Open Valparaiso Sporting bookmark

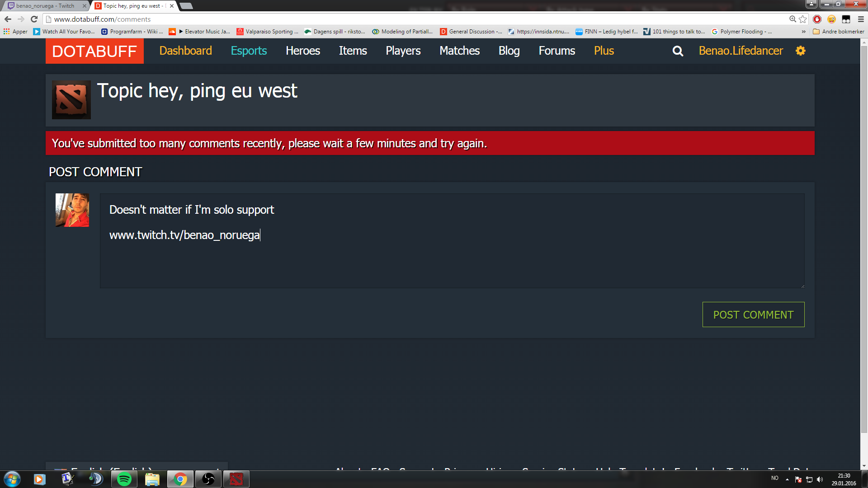(267, 31)
